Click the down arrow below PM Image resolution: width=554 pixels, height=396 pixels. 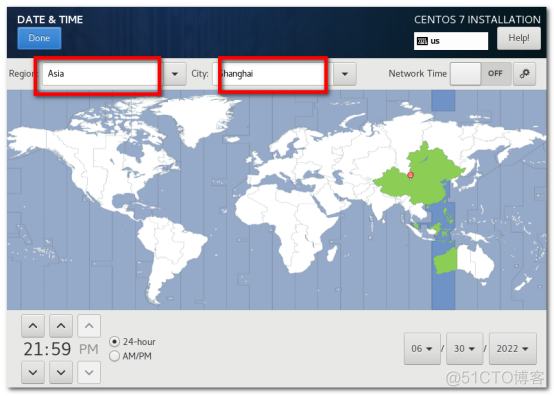tap(89, 372)
